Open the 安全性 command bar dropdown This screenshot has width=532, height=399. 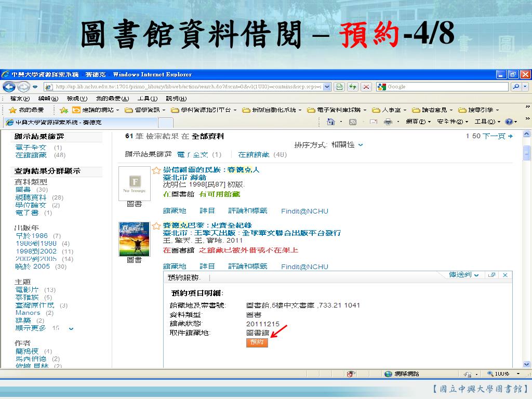tap(453, 122)
